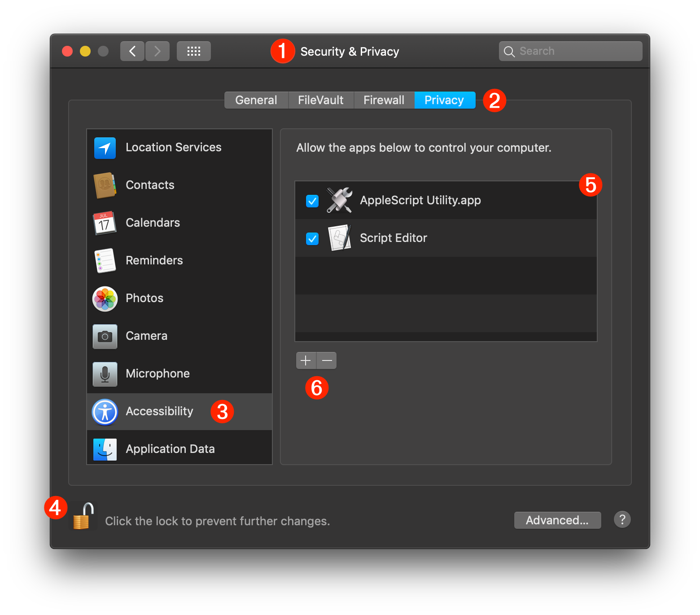
Task: Click the Microphone sidebar icon
Action: [104, 373]
